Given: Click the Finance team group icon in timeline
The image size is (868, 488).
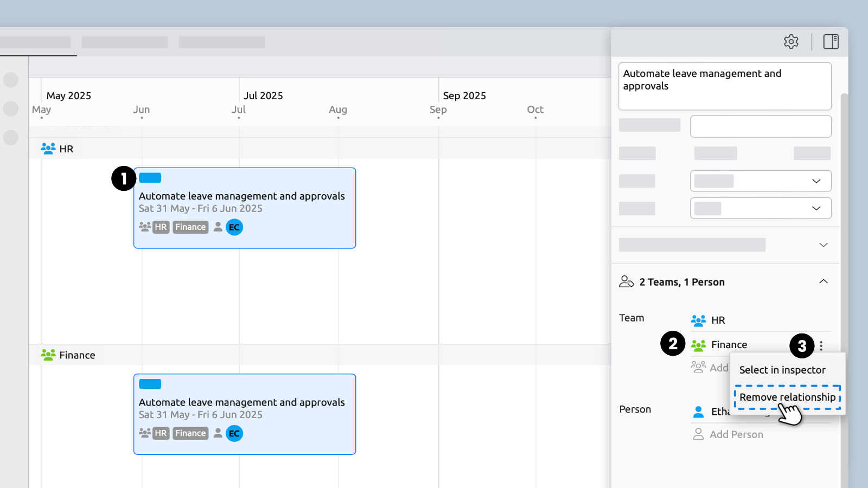Looking at the screenshot, I should [48, 355].
